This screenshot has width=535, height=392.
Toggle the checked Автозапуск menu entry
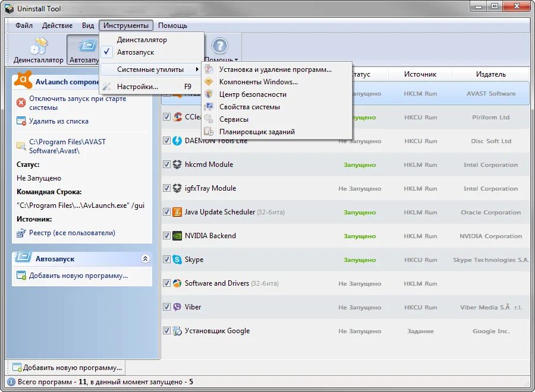pyautogui.click(x=152, y=52)
